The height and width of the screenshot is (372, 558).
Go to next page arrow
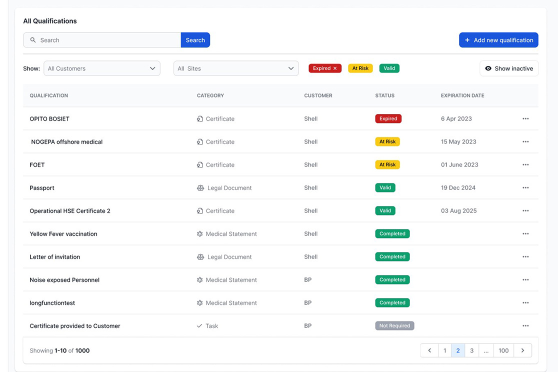tap(522, 350)
